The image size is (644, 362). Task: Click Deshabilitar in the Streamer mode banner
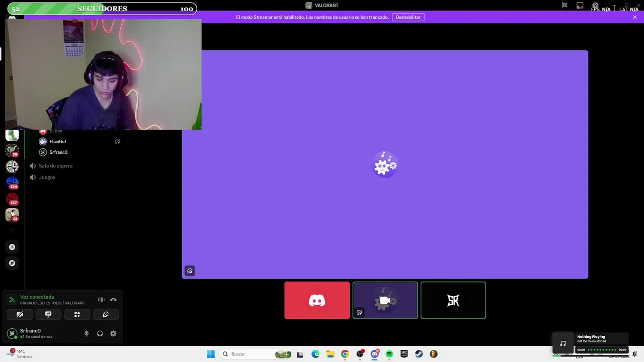coord(408,17)
